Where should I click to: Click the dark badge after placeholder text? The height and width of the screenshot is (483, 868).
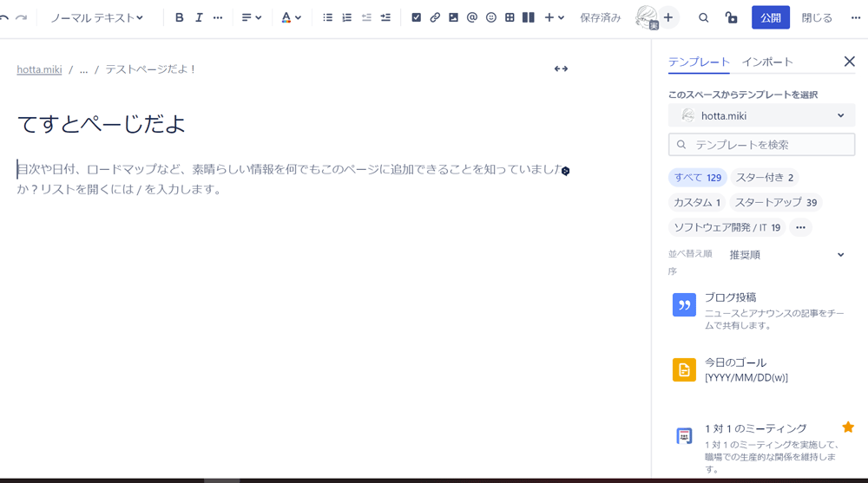[565, 171]
